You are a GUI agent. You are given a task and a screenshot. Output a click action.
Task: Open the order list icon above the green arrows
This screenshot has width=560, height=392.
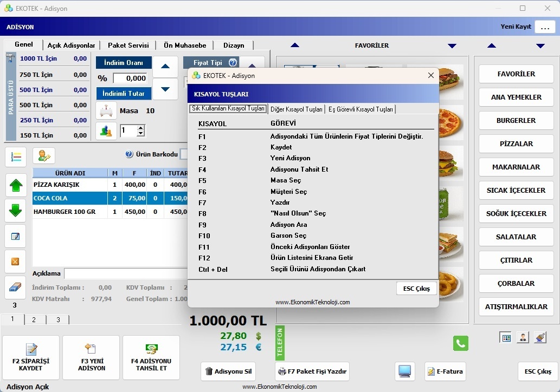(16, 156)
